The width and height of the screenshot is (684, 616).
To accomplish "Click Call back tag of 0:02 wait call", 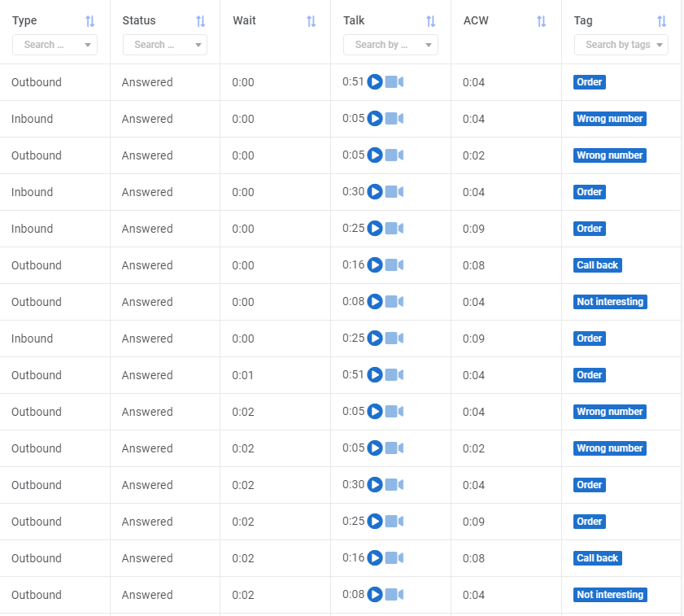I will [598, 558].
